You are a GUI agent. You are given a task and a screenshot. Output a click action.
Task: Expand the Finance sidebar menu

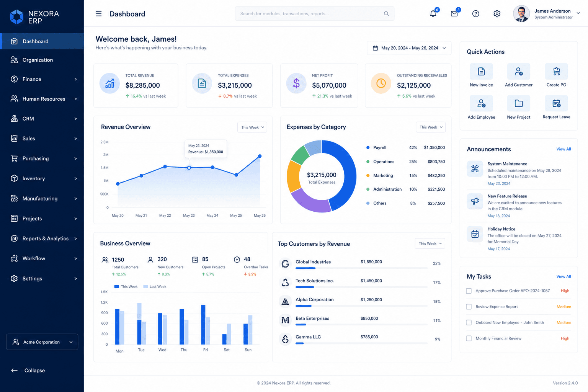pyautogui.click(x=42, y=79)
